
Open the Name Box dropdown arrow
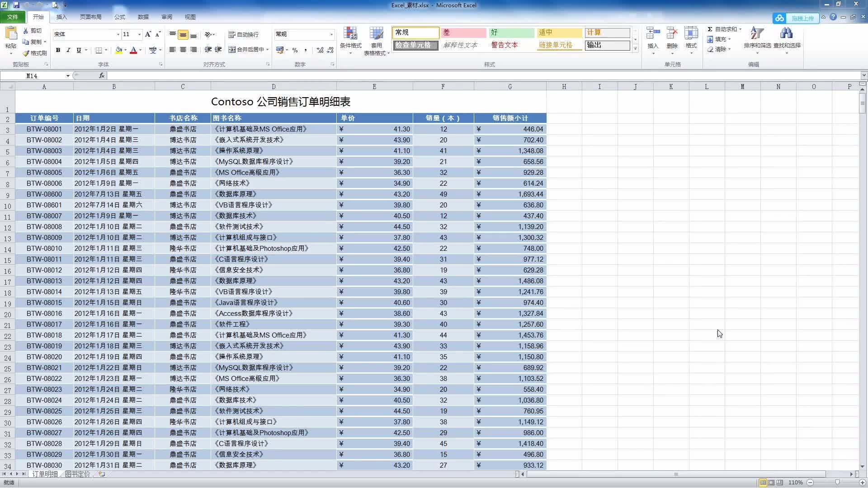pyautogui.click(x=68, y=75)
